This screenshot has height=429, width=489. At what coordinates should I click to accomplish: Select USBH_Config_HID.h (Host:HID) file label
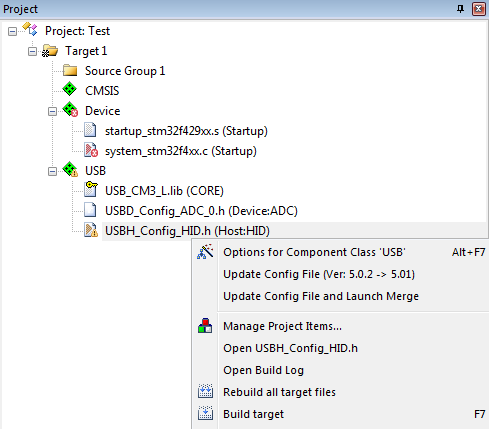[187, 231]
